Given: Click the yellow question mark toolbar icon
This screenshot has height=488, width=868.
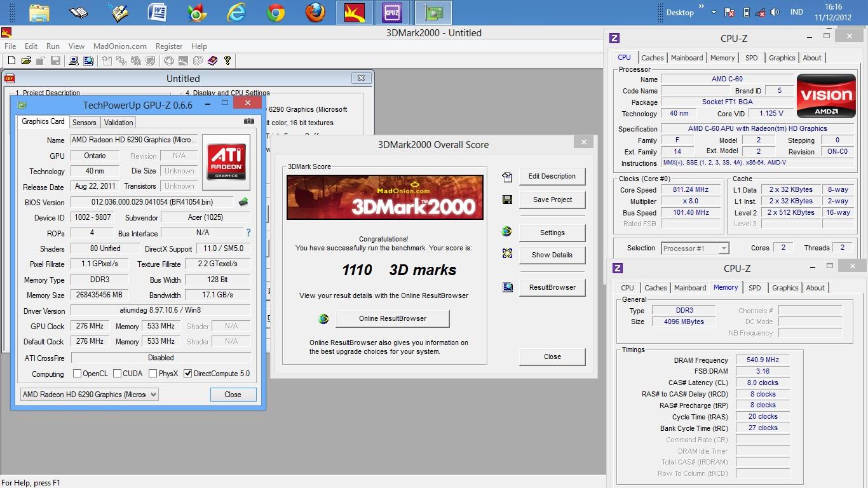Looking at the screenshot, I should click(227, 60).
